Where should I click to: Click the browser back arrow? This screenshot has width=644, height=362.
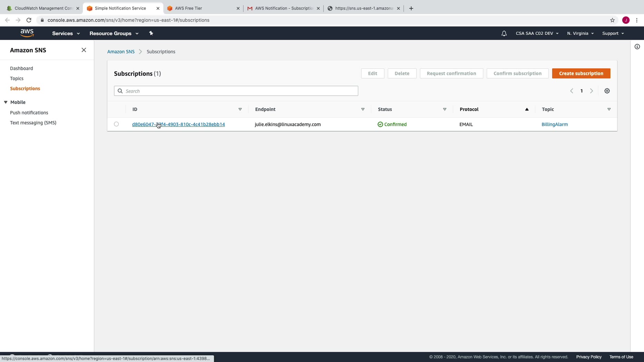point(7,20)
